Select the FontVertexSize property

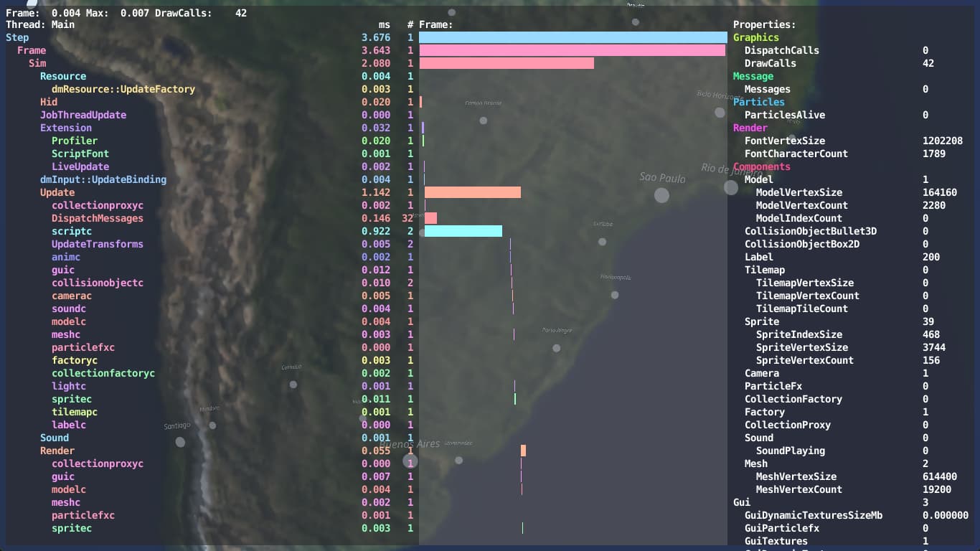[784, 141]
